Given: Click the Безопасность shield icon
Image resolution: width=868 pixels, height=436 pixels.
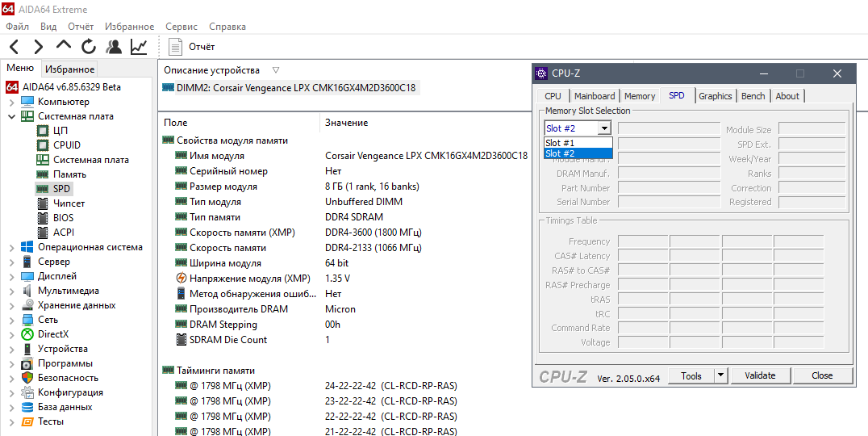Looking at the screenshot, I should [x=27, y=378].
